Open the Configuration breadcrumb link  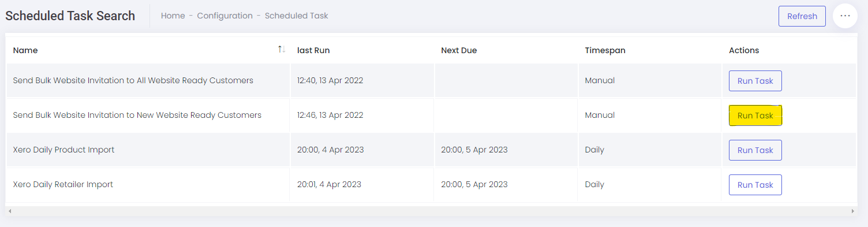(225, 16)
